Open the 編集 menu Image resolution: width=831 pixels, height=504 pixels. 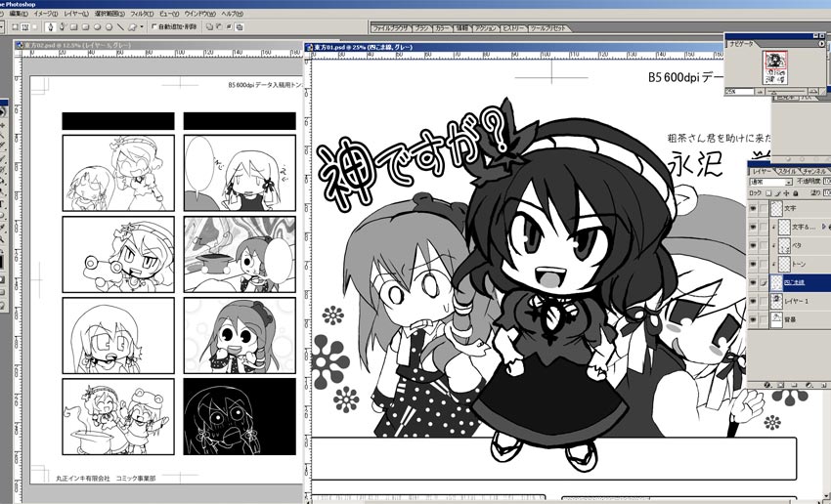coord(19,14)
